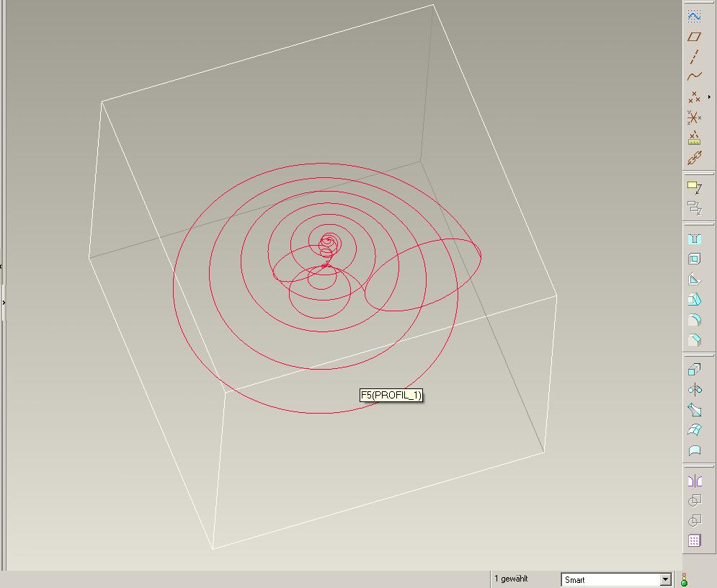717x588 pixels.
Task: Click the stacked annotation propagate tool
Action: coord(694,208)
